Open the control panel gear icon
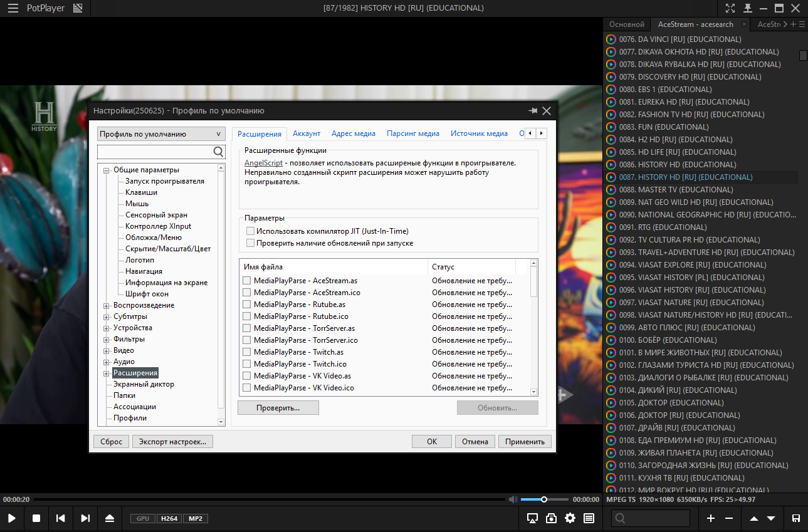Viewport: 808px width, 532px height. click(x=570, y=518)
